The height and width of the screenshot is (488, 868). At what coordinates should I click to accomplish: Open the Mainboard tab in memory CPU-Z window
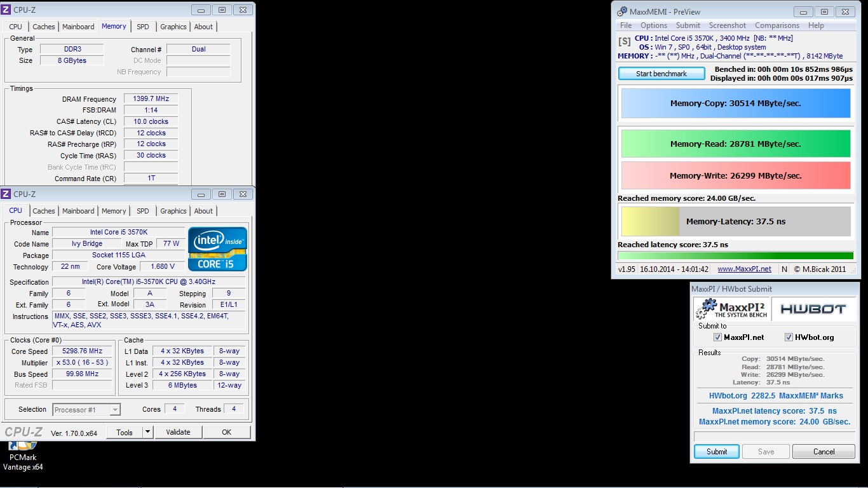78,27
